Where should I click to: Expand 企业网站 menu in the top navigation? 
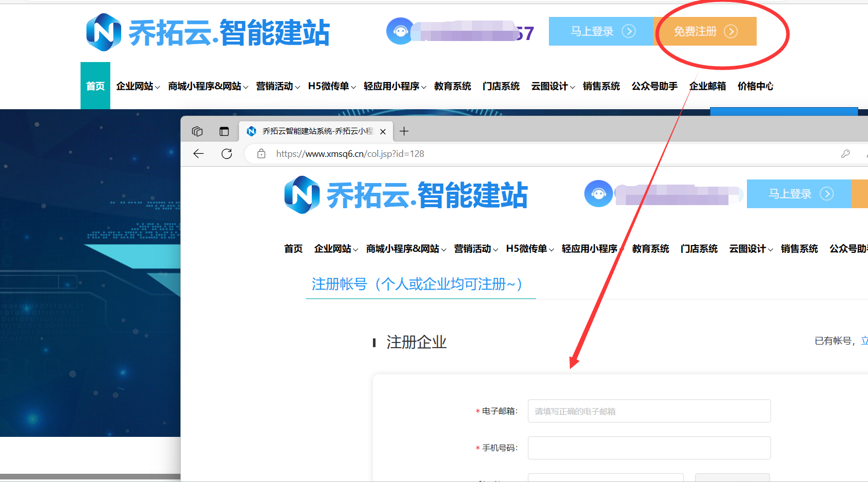click(138, 86)
